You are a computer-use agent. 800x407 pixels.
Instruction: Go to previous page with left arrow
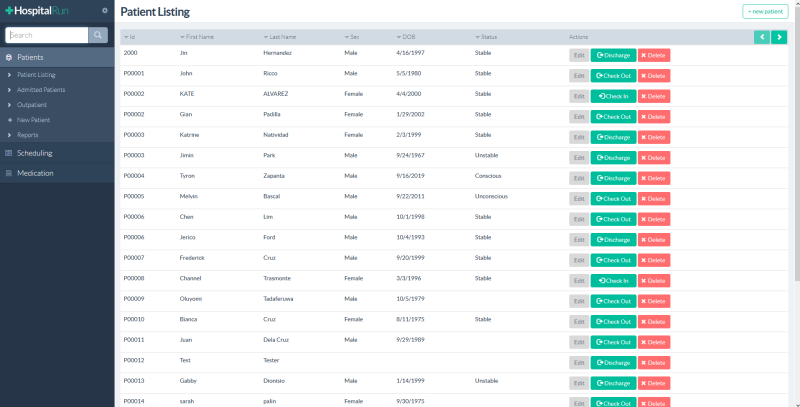pos(762,37)
